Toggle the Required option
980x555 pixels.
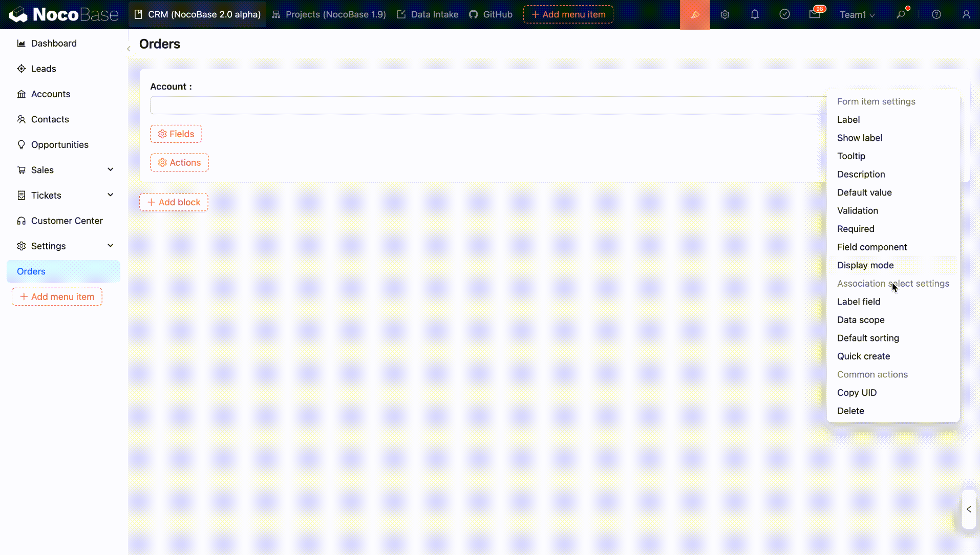[855, 229]
